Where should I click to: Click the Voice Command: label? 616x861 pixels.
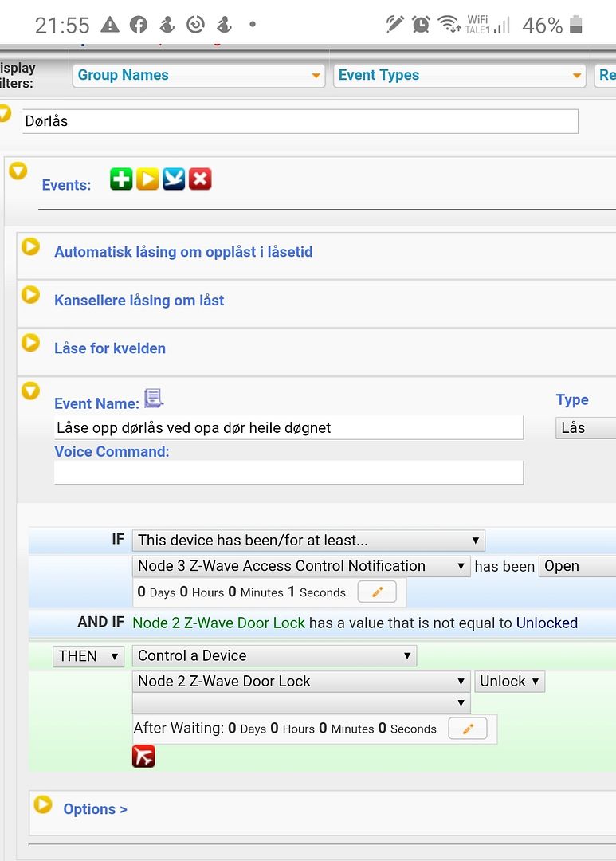(112, 451)
